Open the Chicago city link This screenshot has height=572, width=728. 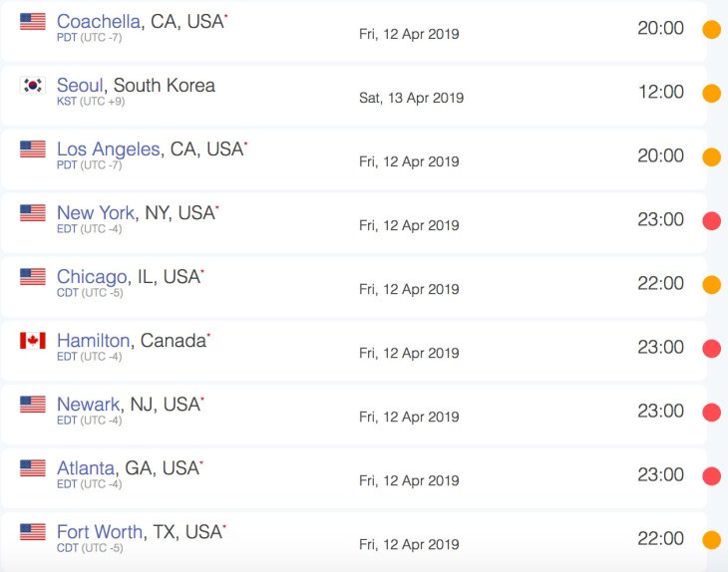tap(92, 277)
